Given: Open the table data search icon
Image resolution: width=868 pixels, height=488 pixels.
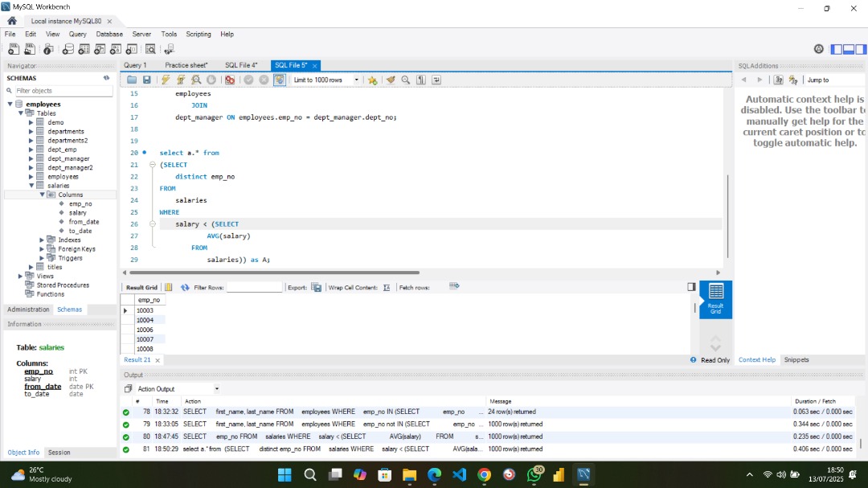Looking at the screenshot, I should pos(151,48).
